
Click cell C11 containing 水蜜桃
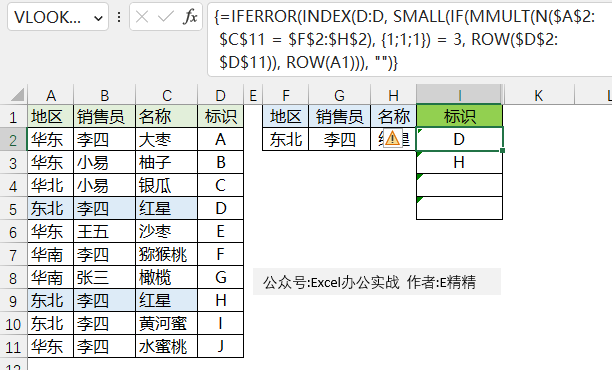pos(167,347)
